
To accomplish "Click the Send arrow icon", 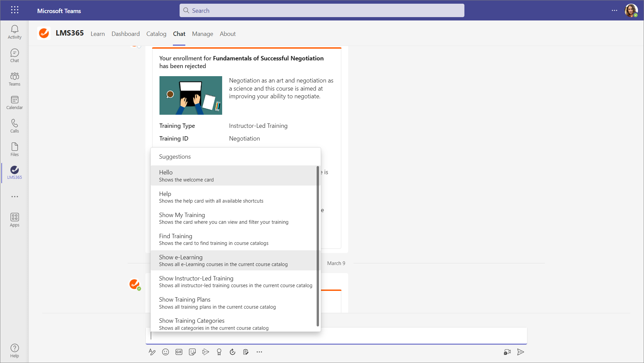I will tap(520, 352).
